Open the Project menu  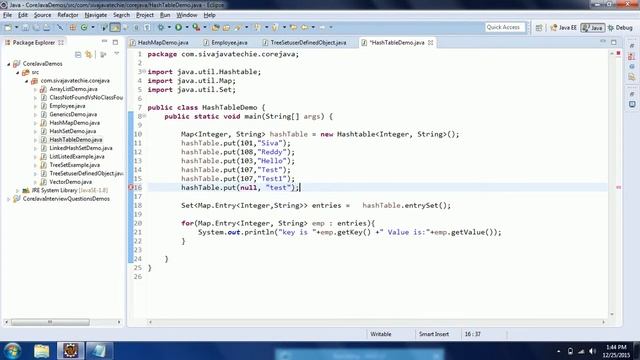tap(145, 15)
